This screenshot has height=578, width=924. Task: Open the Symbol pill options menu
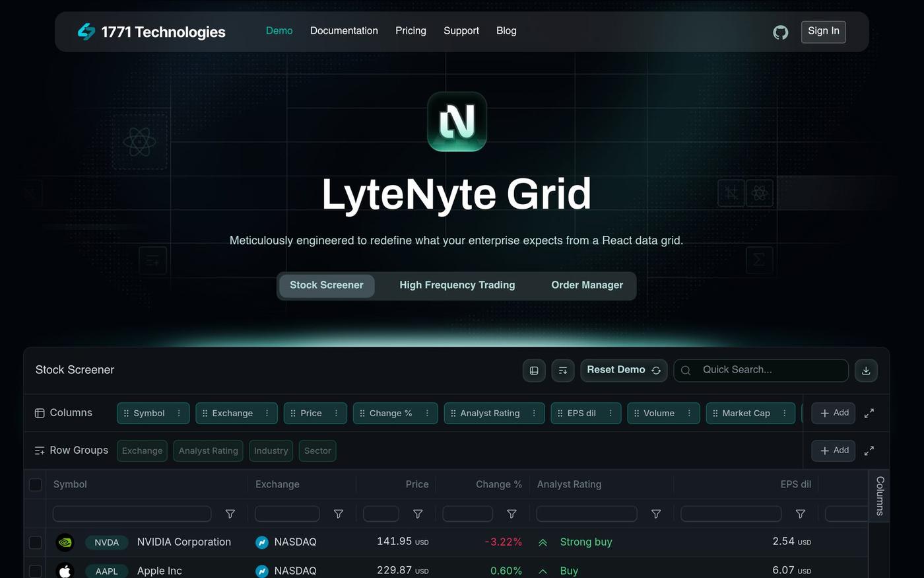(179, 413)
